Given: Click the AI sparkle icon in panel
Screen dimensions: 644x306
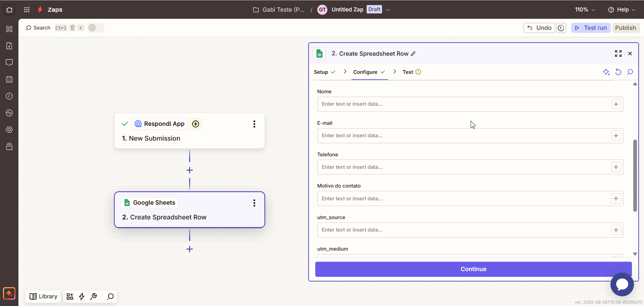Looking at the screenshot, I should click(x=606, y=72).
